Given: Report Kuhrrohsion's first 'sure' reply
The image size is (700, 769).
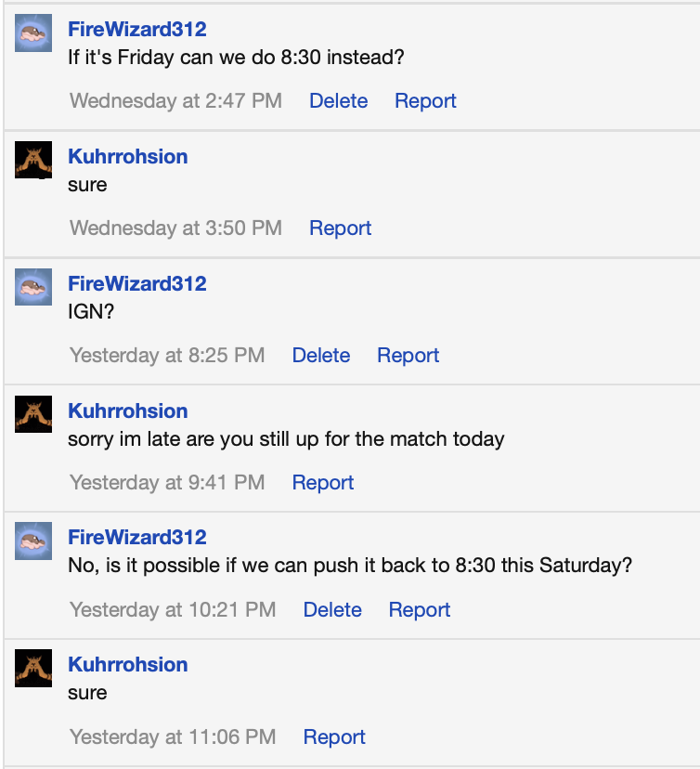Looking at the screenshot, I should point(340,228).
